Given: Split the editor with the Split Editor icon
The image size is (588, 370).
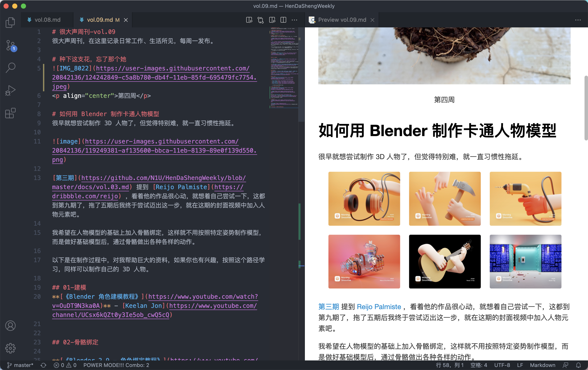Looking at the screenshot, I should point(283,20).
